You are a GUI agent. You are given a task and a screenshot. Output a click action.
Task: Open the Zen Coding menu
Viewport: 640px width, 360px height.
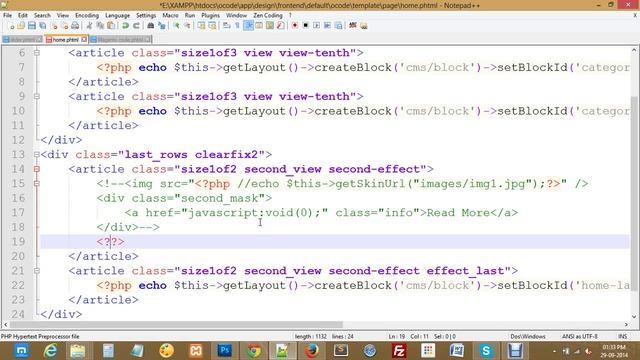pyautogui.click(x=268, y=15)
